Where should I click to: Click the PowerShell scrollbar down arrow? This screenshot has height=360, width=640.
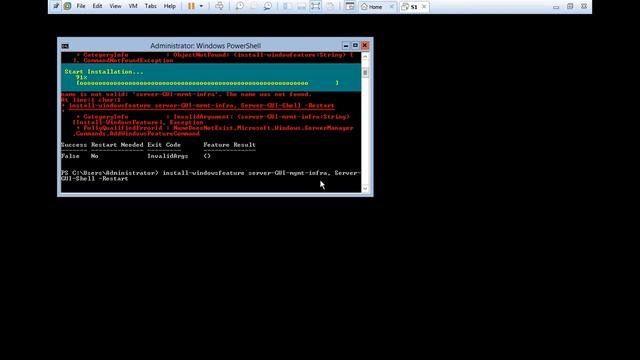point(365,188)
